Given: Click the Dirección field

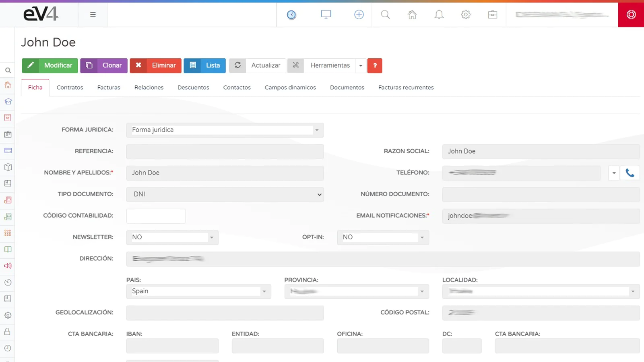Looking at the screenshot, I should (x=383, y=259).
